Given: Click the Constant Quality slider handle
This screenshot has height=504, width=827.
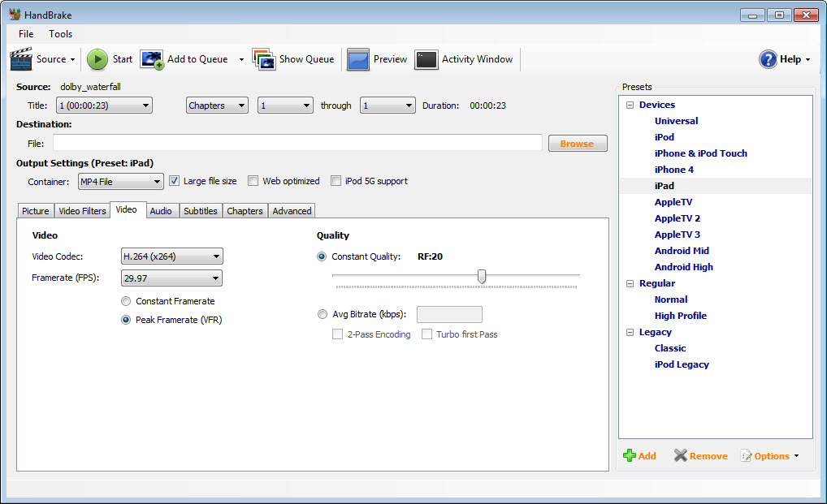Looking at the screenshot, I should point(482,276).
